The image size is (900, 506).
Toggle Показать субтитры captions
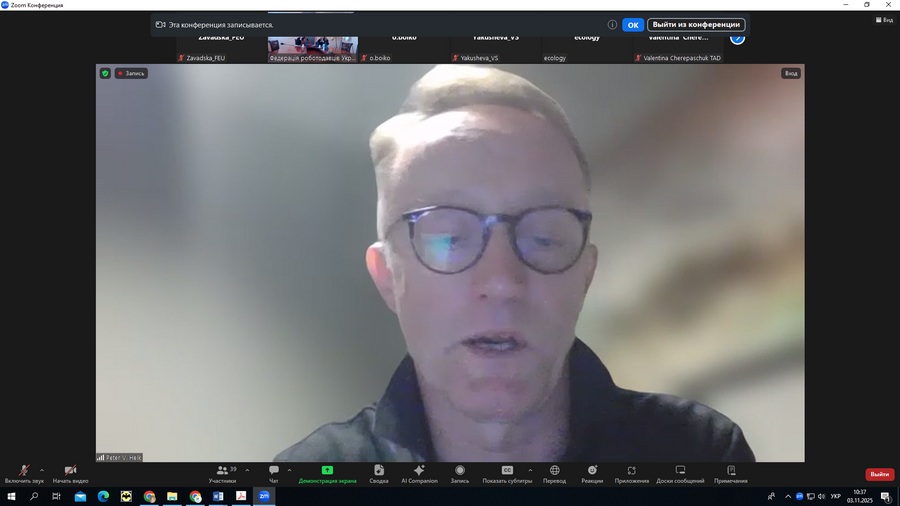(x=507, y=472)
